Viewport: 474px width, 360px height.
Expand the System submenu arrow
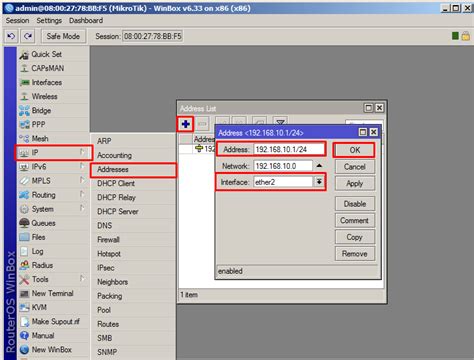[x=82, y=209]
